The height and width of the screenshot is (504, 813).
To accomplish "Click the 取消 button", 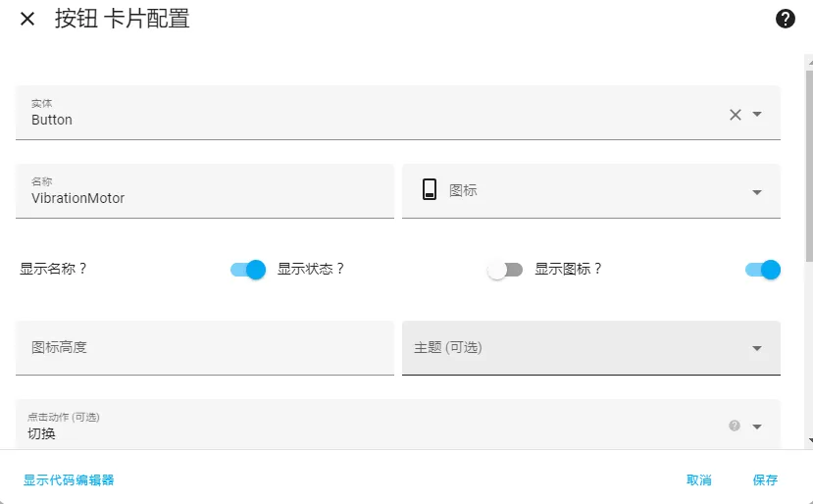I will pyautogui.click(x=699, y=480).
